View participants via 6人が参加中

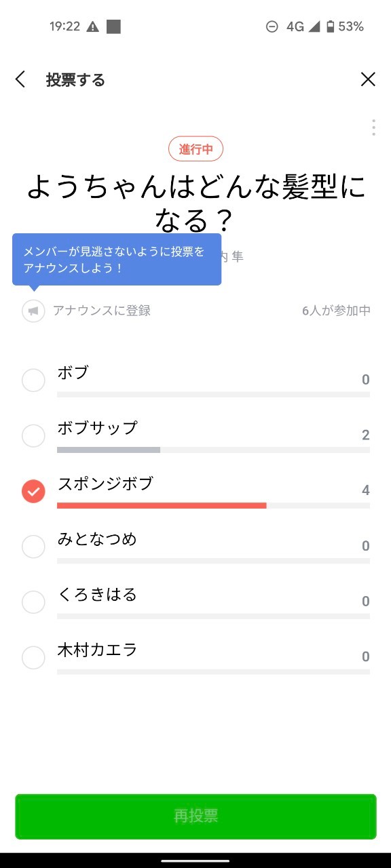click(x=336, y=311)
